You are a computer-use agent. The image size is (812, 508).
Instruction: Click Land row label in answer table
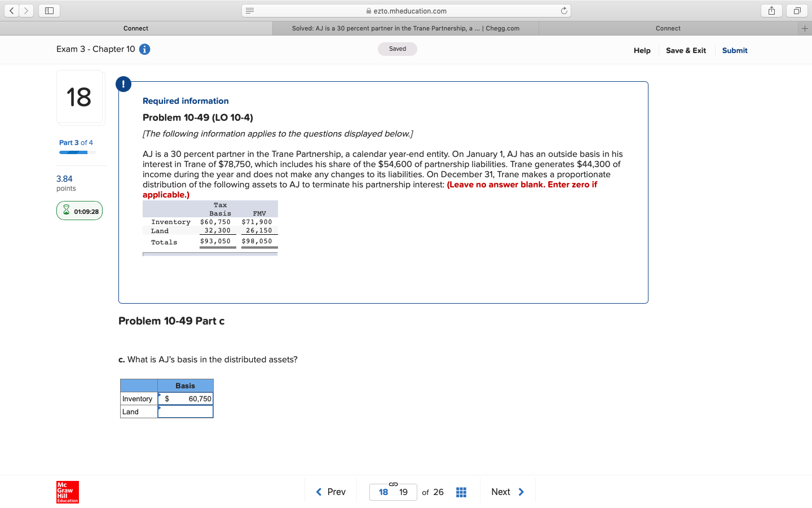tap(139, 411)
